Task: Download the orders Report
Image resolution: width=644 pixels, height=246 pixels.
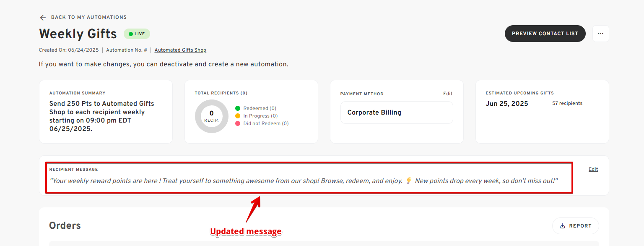Action: [575, 226]
